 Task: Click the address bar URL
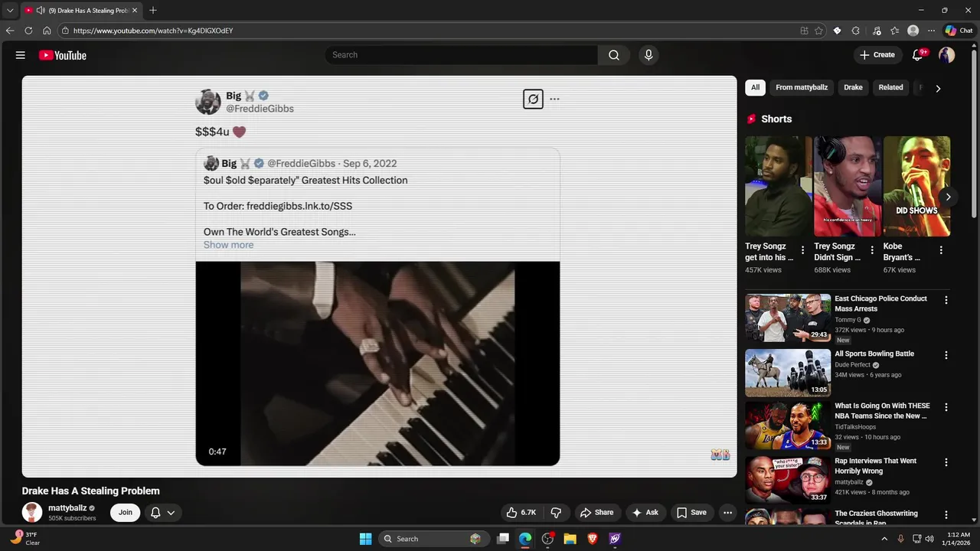tap(153, 31)
